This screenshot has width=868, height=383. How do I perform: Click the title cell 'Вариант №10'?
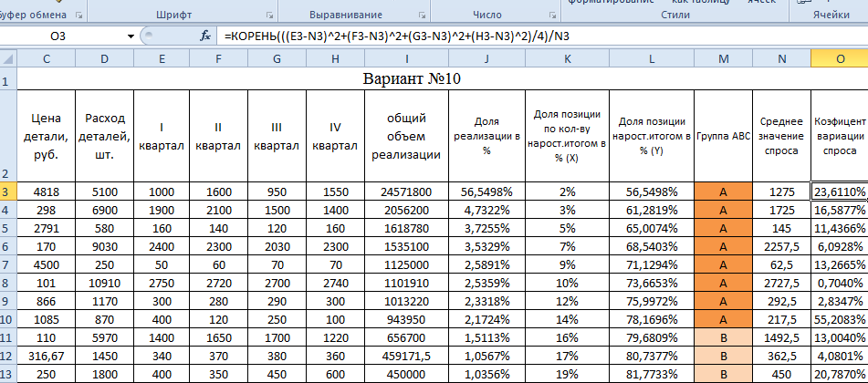point(443,79)
